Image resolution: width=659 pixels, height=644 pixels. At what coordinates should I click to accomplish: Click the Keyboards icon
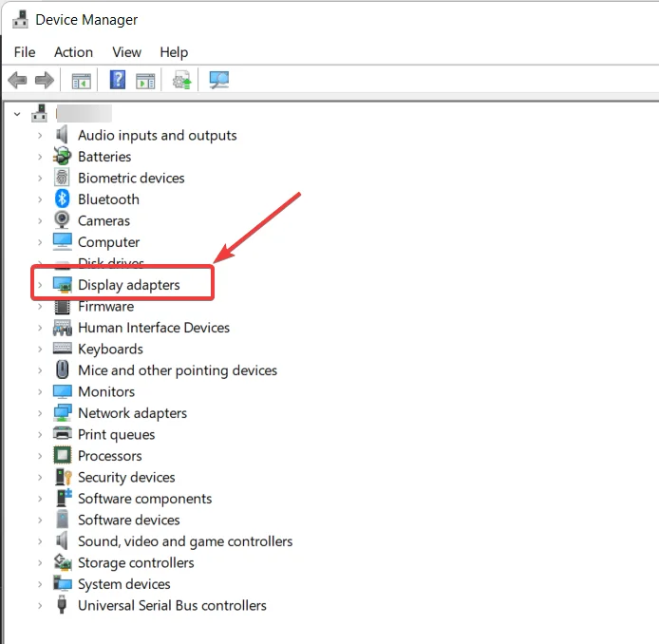63,348
